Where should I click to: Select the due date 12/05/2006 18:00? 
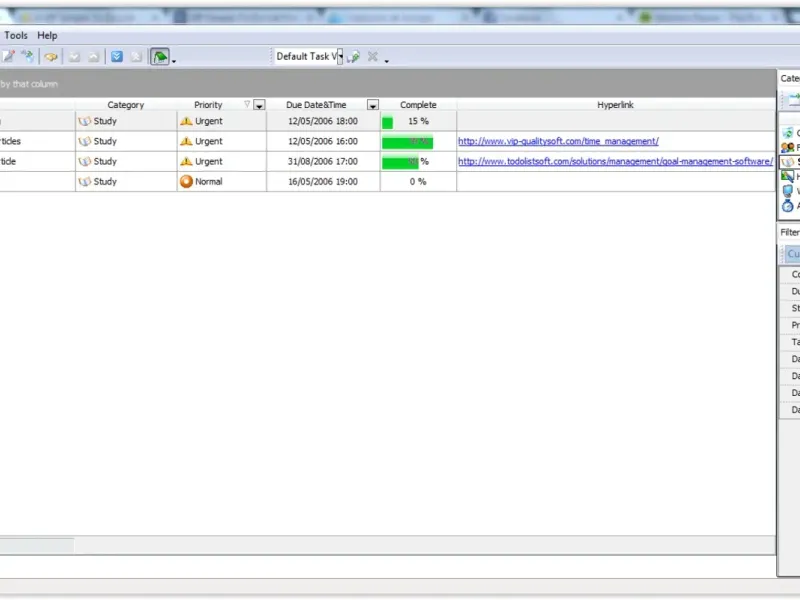click(x=322, y=121)
